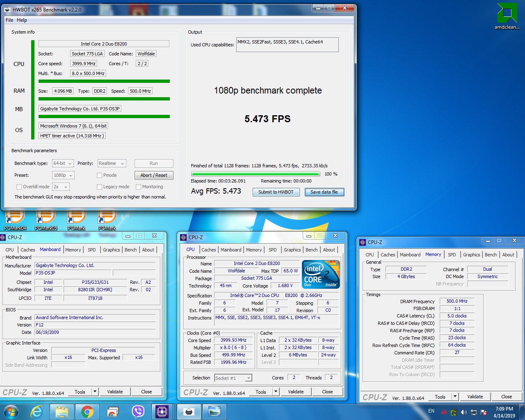
Task: Click the Intel Core 2 Duo E8200 name field
Action: 104,44
